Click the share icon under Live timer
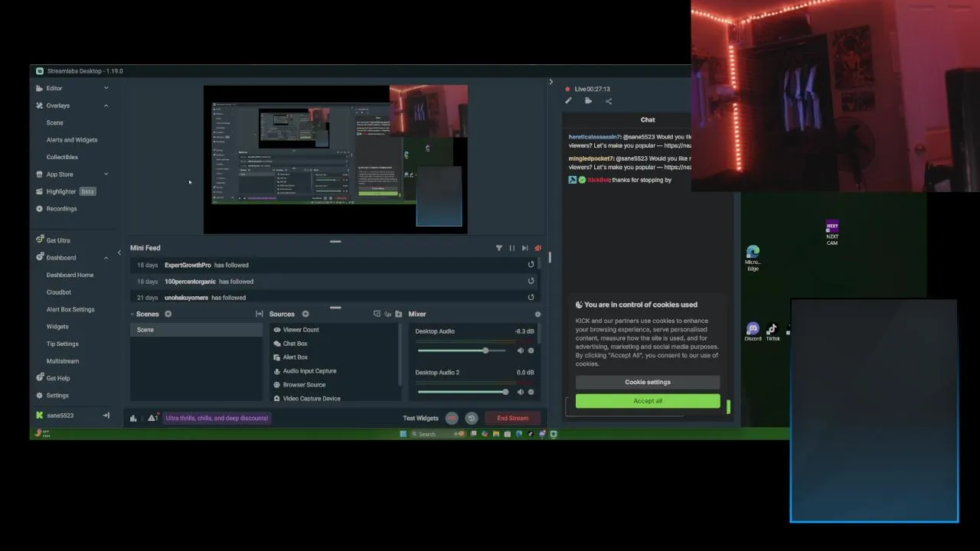980x551 pixels. click(x=609, y=100)
